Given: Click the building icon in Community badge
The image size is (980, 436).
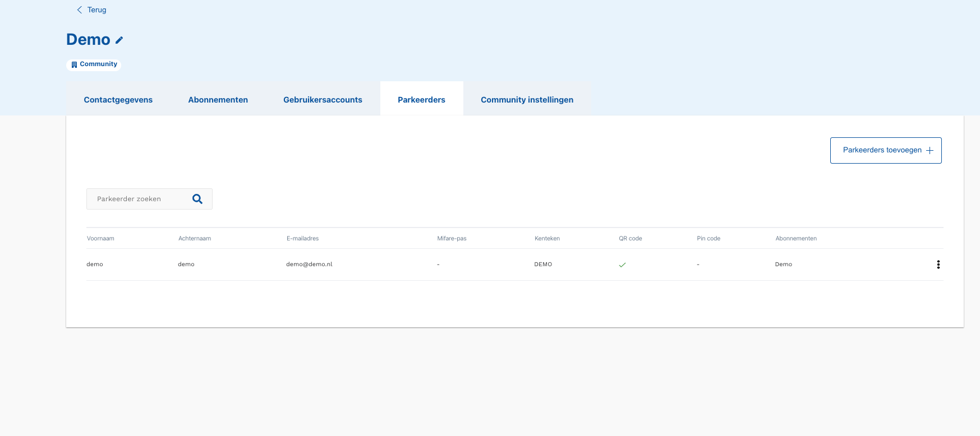Looking at the screenshot, I should point(74,64).
